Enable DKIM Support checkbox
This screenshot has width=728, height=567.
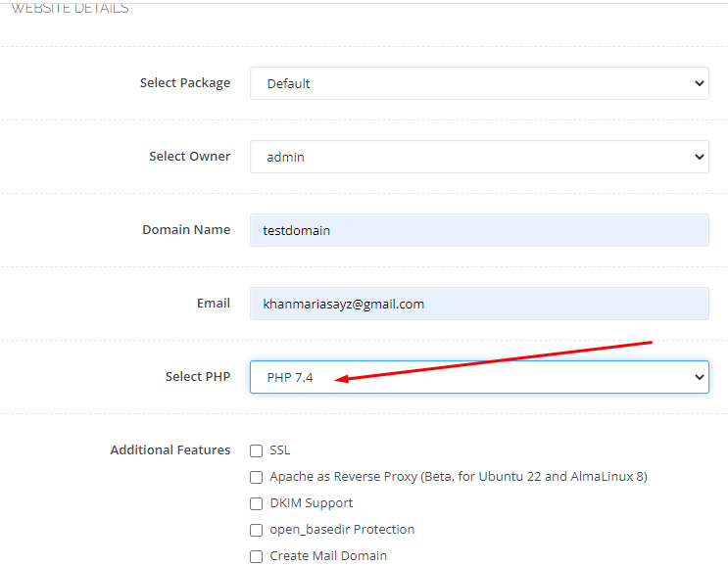257,503
